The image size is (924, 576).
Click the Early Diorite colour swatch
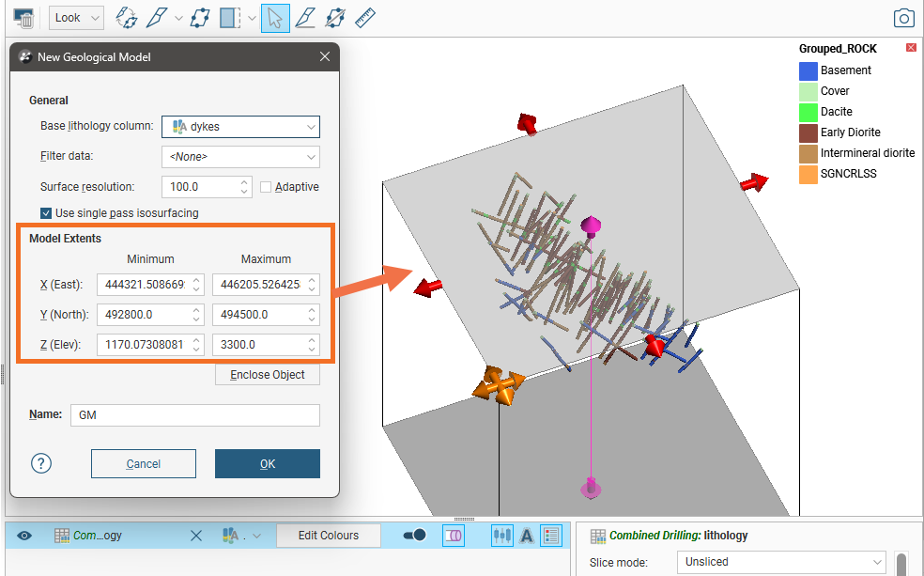tap(808, 132)
